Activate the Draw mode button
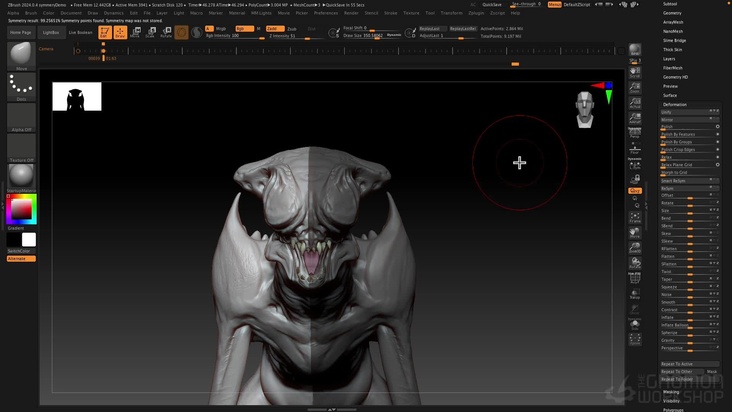Screen dimensions: 732x412 coord(120,32)
